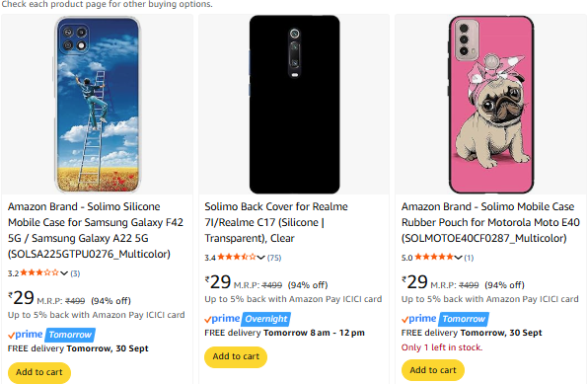Open Solimo Rubber Pouch Moto E40 title link
The image size is (588, 384).
pyautogui.click(x=490, y=222)
